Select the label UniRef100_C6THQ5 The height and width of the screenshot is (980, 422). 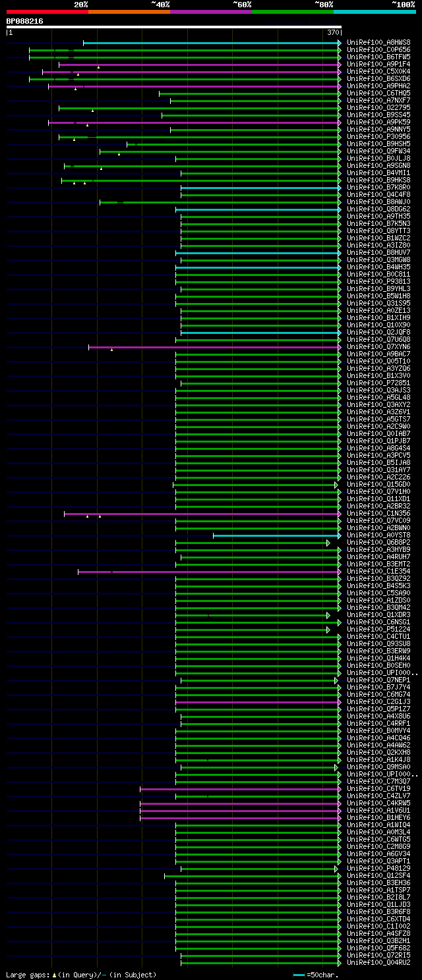pyautogui.click(x=378, y=94)
